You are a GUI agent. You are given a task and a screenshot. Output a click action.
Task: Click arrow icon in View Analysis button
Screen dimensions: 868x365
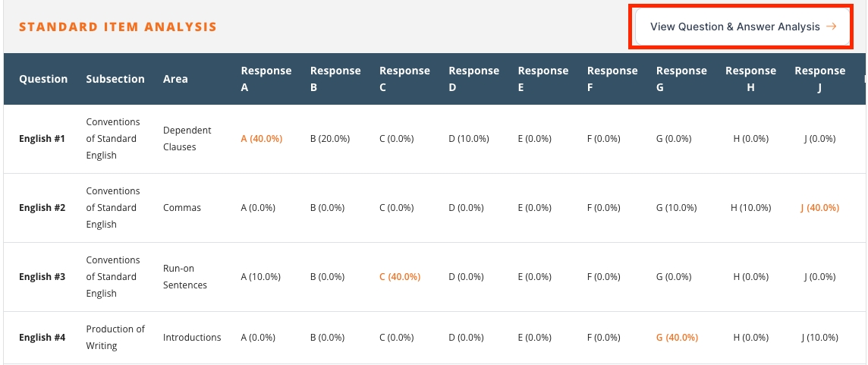click(832, 27)
